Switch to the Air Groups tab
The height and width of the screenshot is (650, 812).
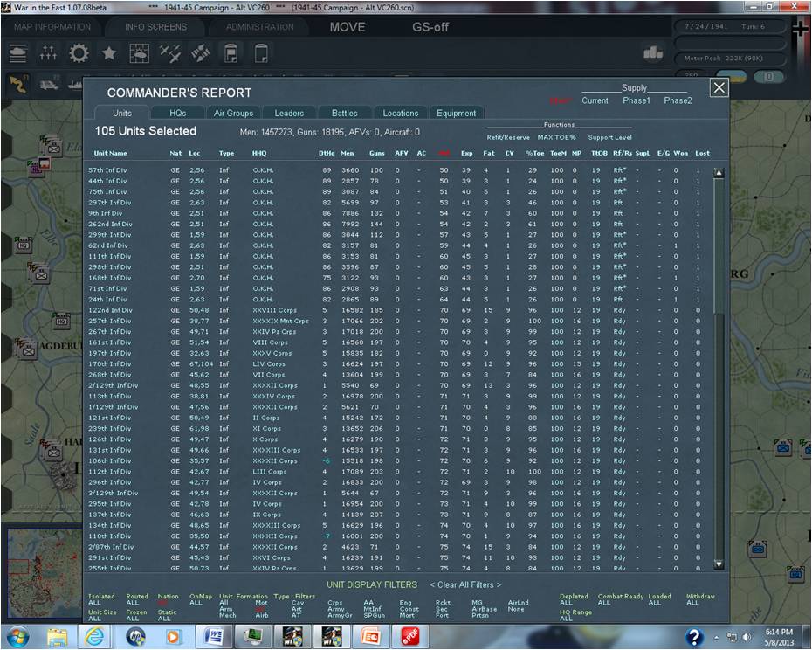point(233,113)
